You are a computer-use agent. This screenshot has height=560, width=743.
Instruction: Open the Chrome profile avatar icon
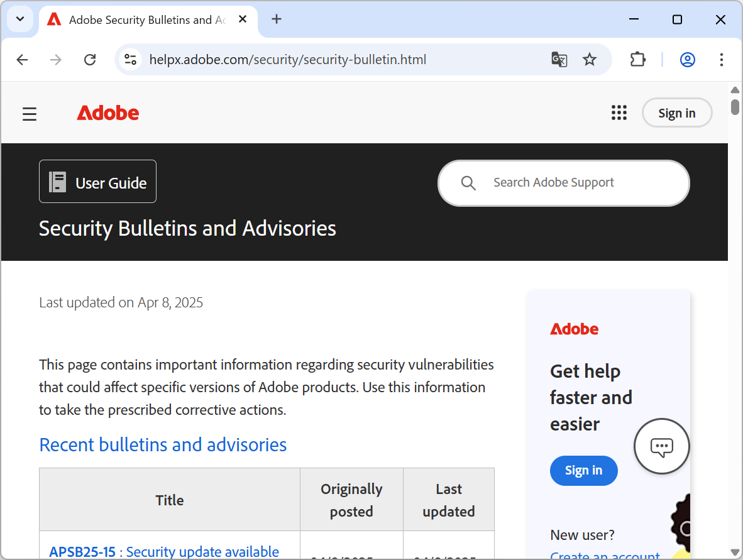(x=688, y=60)
